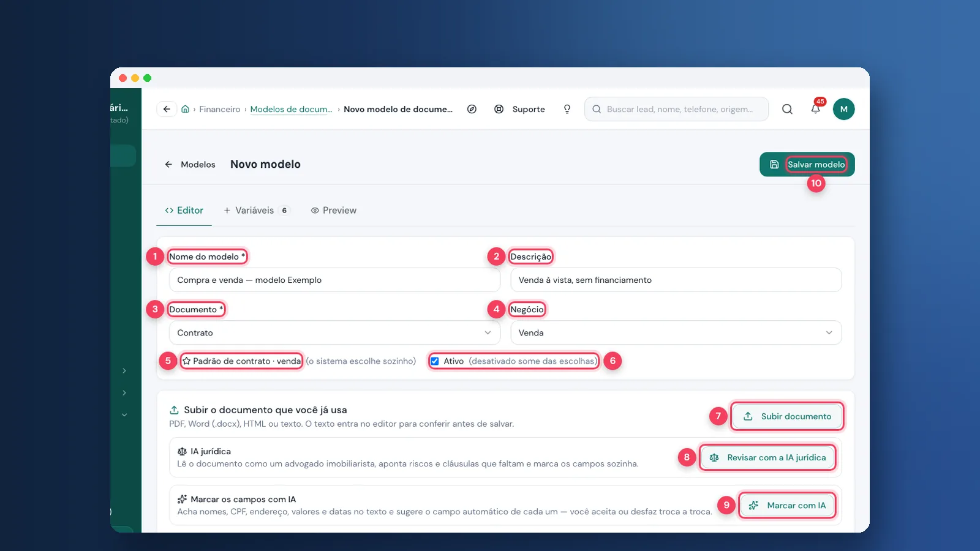This screenshot has height=551, width=980.
Task: Toggle the Ativo checkbox
Action: point(434,361)
